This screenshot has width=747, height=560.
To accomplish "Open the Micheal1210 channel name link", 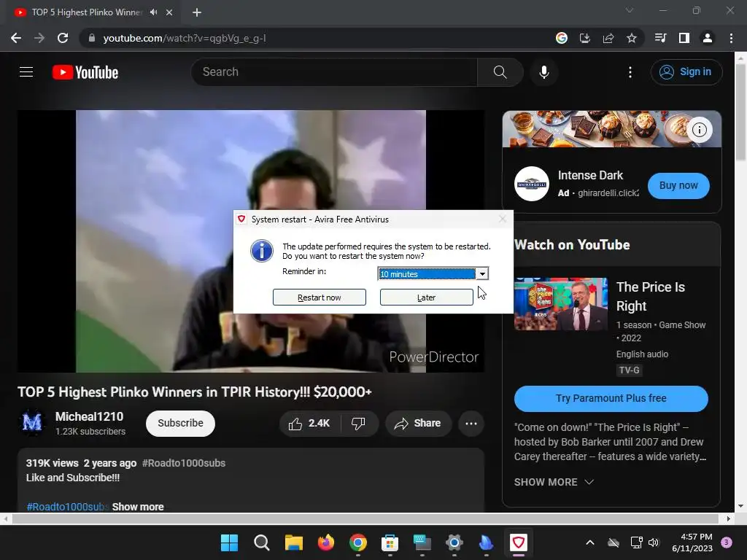I will tap(89, 416).
